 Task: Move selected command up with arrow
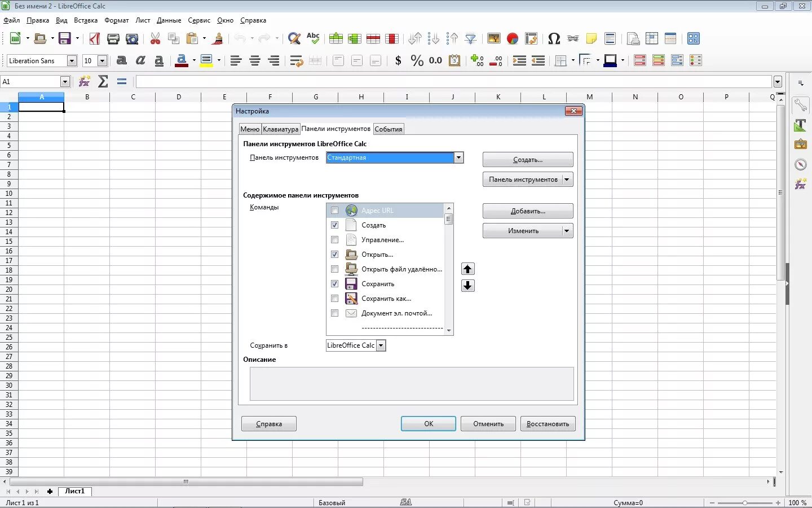467,269
